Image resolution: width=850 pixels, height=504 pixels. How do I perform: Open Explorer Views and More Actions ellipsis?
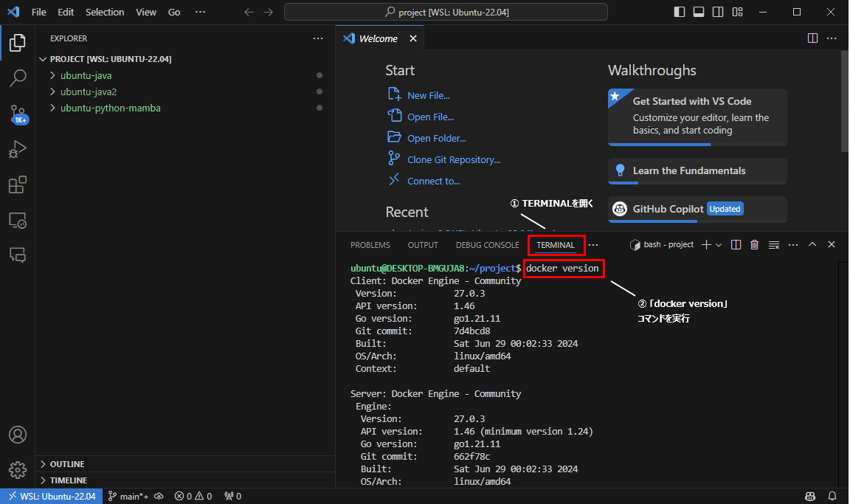pyautogui.click(x=318, y=38)
